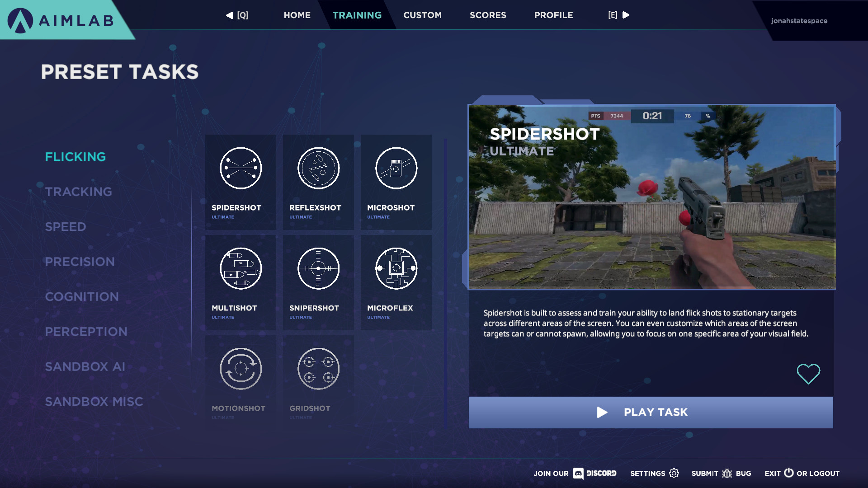868x488 pixels.
Task: Click the Settings text link
Action: [x=648, y=473]
